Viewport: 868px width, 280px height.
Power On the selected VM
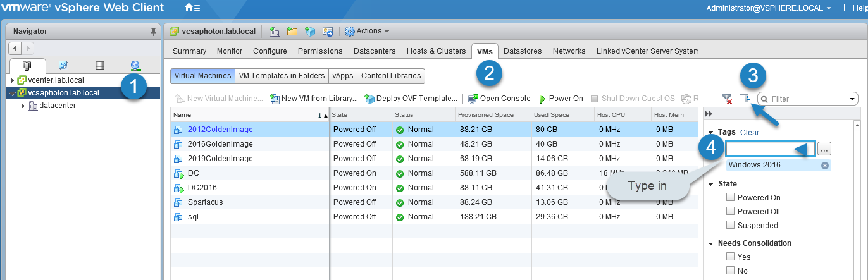pyautogui.click(x=561, y=99)
